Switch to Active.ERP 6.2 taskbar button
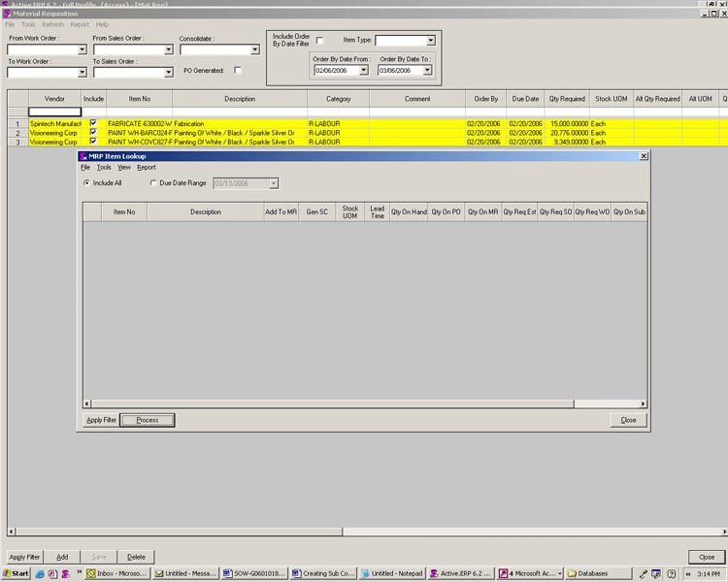The width and height of the screenshot is (728, 582). [462, 573]
